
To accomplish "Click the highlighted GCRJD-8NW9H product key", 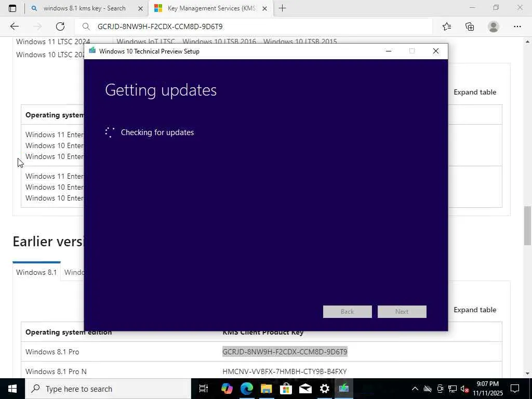I will coord(285,352).
